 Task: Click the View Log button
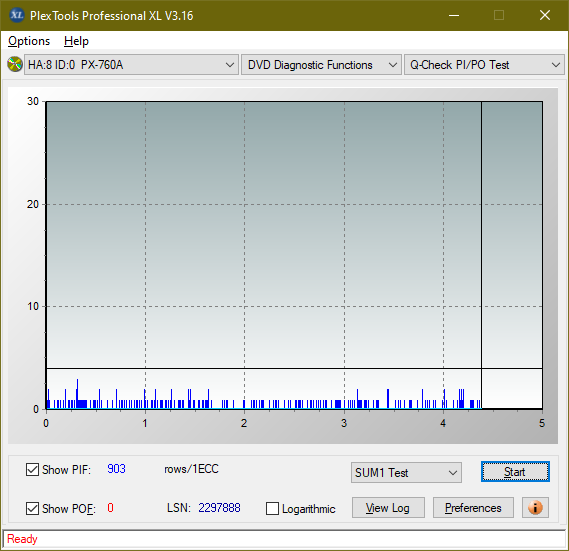(x=388, y=507)
